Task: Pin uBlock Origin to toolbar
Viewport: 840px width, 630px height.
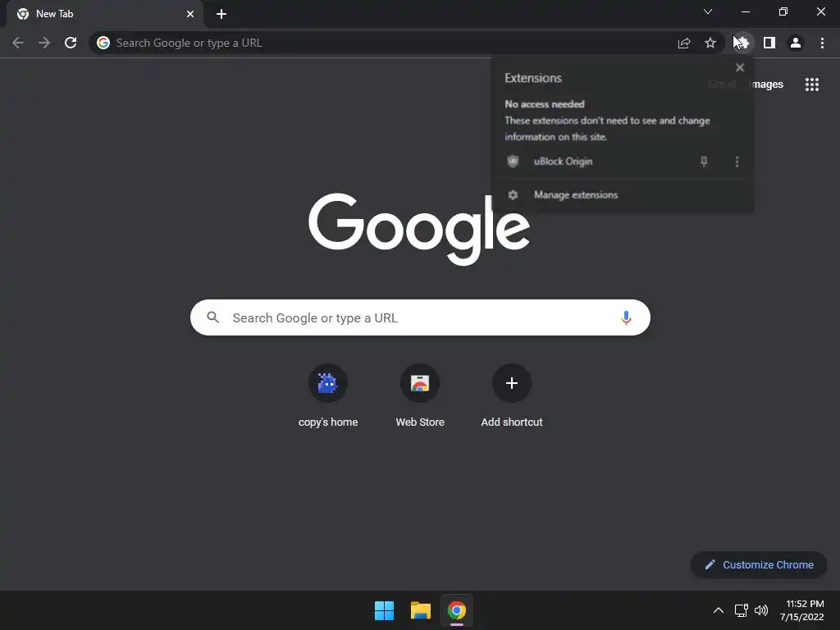Action: tap(704, 162)
